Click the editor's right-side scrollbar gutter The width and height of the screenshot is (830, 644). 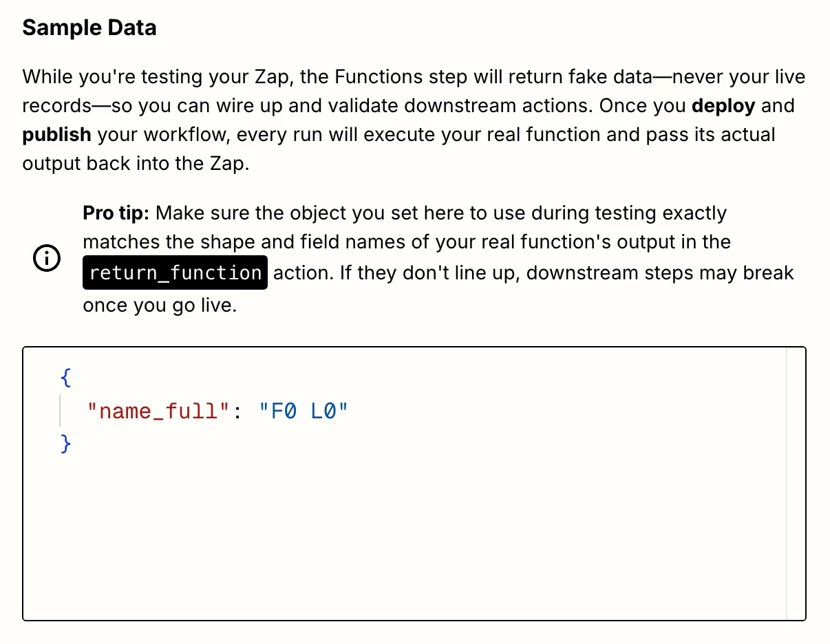tap(795, 484)
